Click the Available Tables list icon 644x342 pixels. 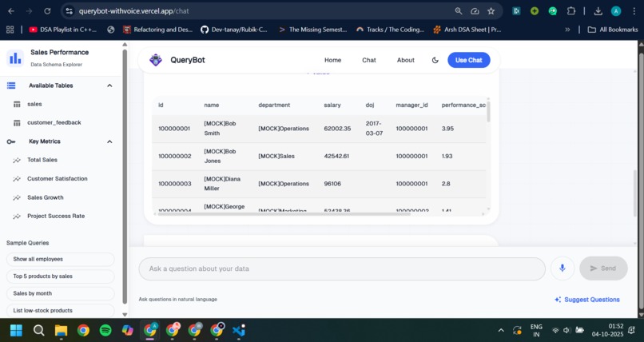(11, 85)
